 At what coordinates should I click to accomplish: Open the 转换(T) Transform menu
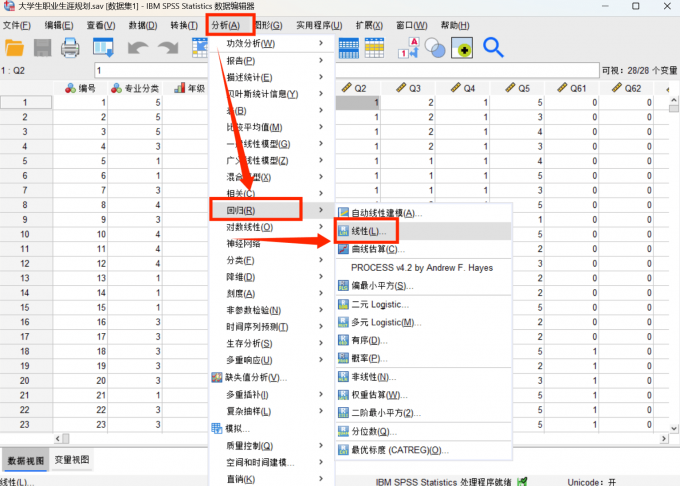pyautogui.click(x=184, y=25)
